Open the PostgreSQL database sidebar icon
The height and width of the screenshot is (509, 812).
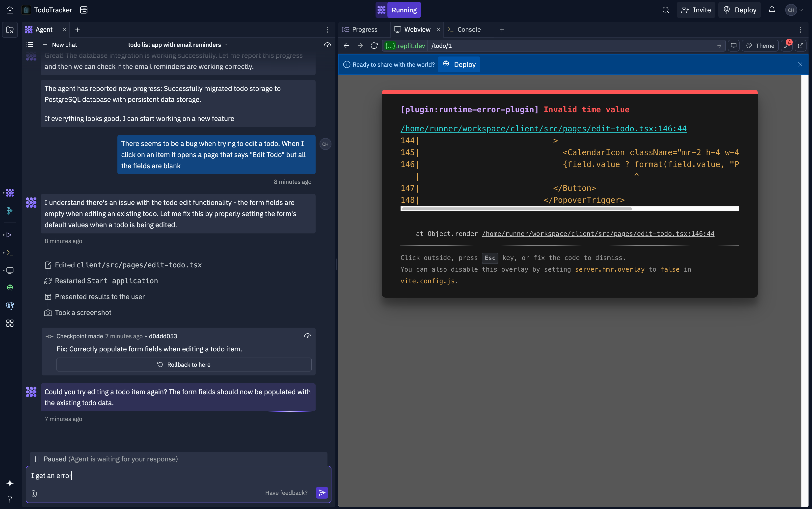pyautogui.click(x=10, y=306)
